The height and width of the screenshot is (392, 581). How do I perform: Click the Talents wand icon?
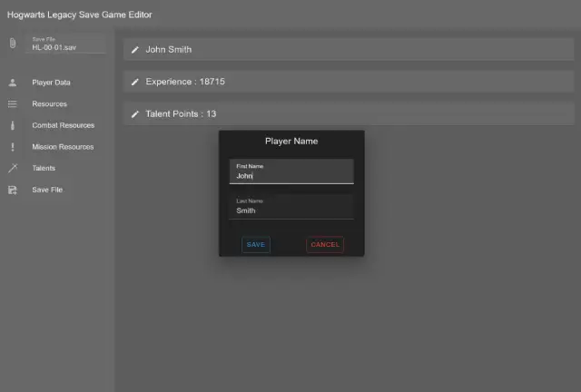click(x=13, y=168)
